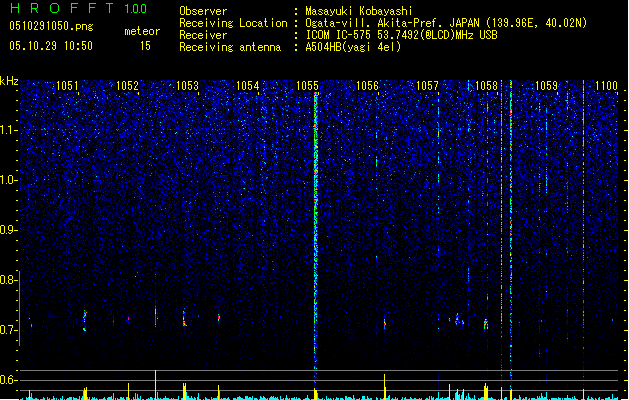Click the 1.0 kHz frequency tick label
Image resolution: width=629 pixels, height=400 pixels.
8,180
